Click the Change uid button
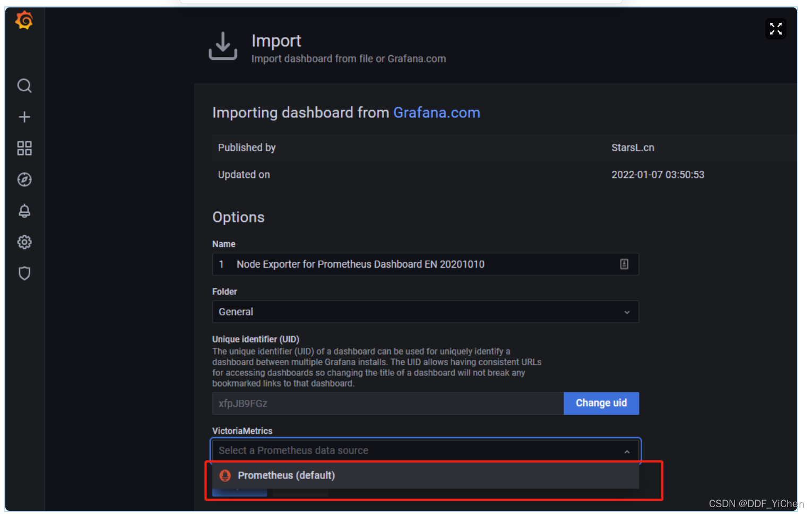 601,403
